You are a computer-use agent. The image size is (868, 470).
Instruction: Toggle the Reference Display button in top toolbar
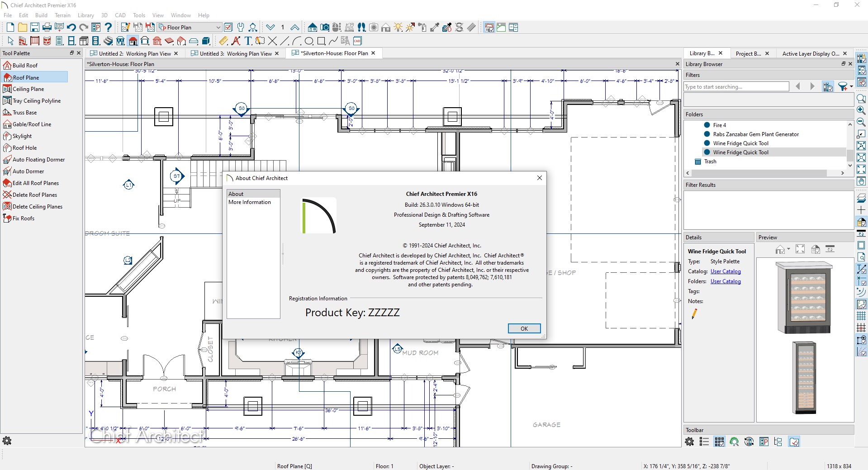coord(489,28)
